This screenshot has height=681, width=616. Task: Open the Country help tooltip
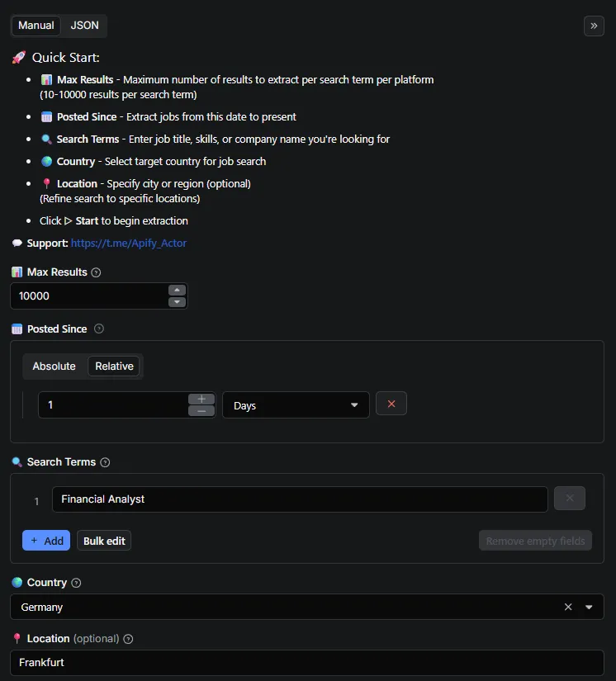(75, 582)
